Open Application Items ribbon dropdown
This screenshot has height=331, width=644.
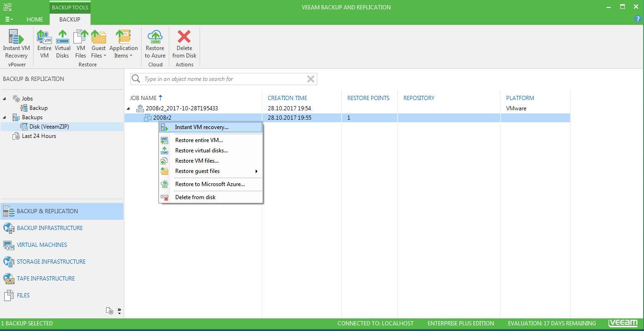point(124,43)
